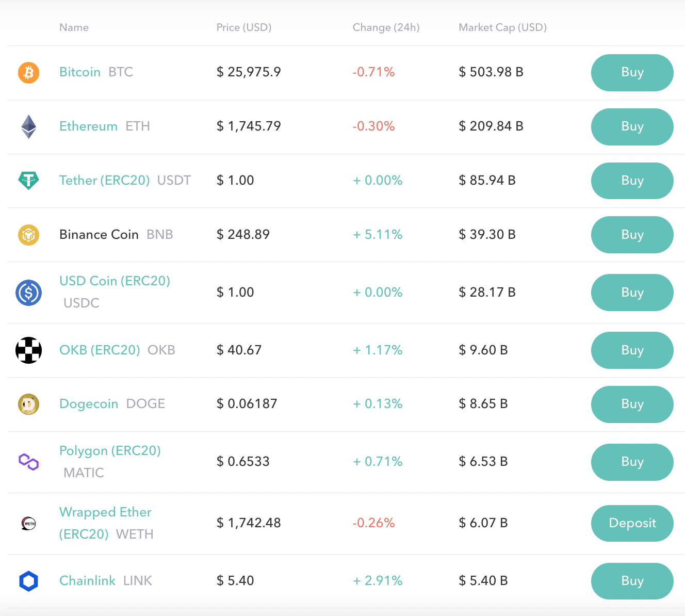
Task: Click the yellow Binance Coin icon
Action: tap(29, 235)
